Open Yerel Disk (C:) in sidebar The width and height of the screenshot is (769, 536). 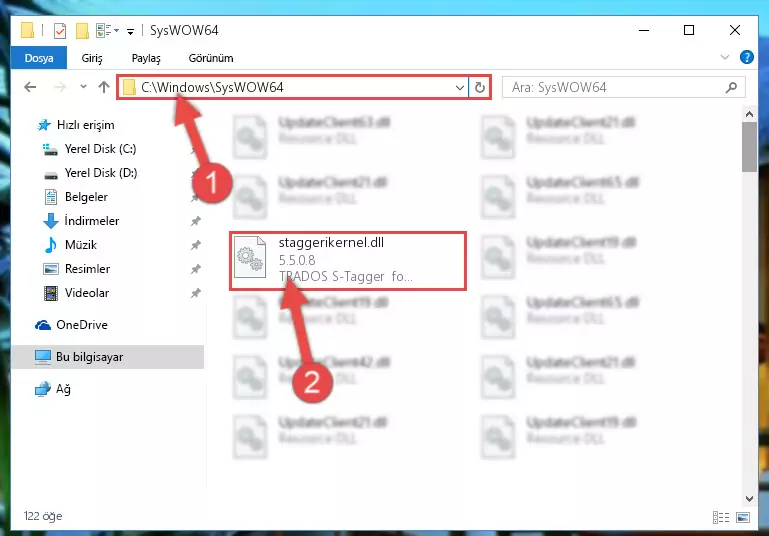pyautogui.click(x=100, y=149)
